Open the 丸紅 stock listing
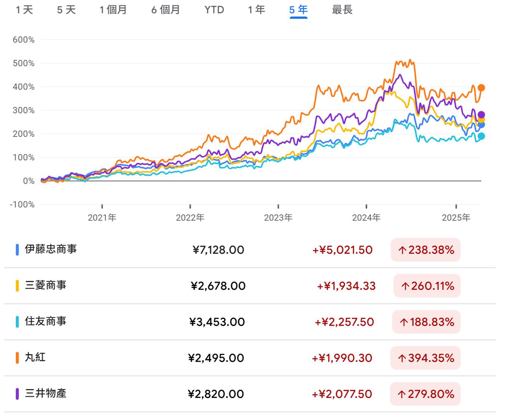The width and height of the screenshot is (506, 420). click(x=35, y=358)
